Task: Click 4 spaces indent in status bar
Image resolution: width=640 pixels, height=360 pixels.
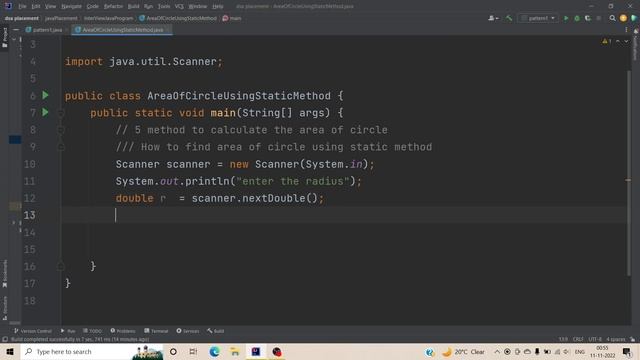Action: tap(616, 339)
